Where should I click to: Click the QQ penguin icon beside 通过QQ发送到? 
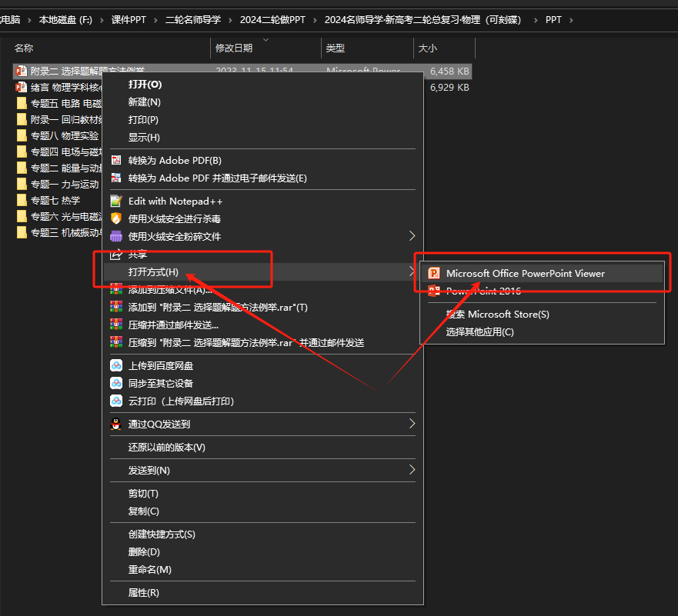click(116, 424)
